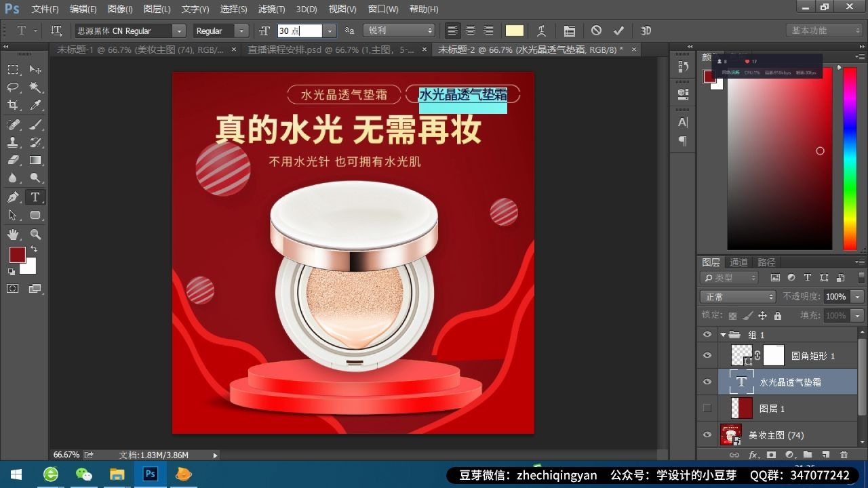The height and width of the screenshot is (488, 868).
Task: Toggle lock transparent pixels
Action: point(732,316)
